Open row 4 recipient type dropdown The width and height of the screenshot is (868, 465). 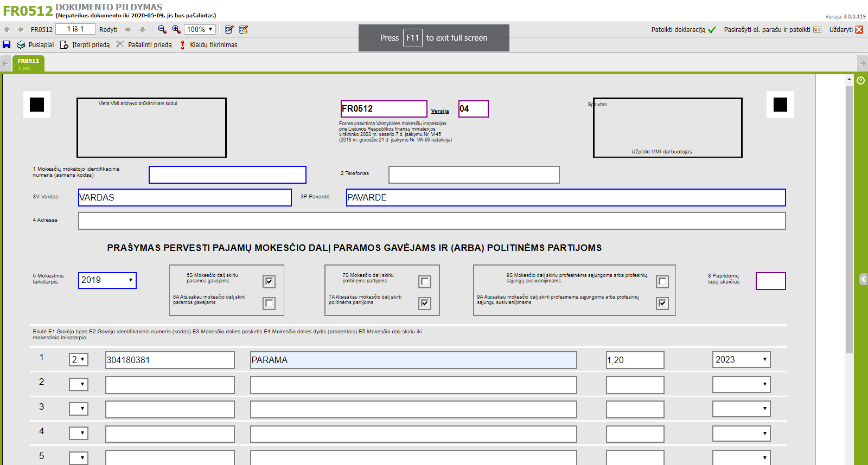coord(79,433)
